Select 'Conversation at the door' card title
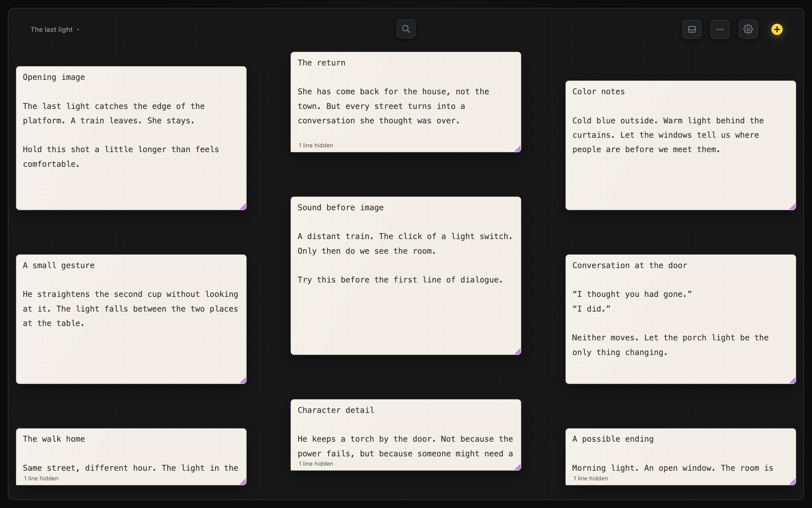The image size is (812, 508). coord(630,265)
